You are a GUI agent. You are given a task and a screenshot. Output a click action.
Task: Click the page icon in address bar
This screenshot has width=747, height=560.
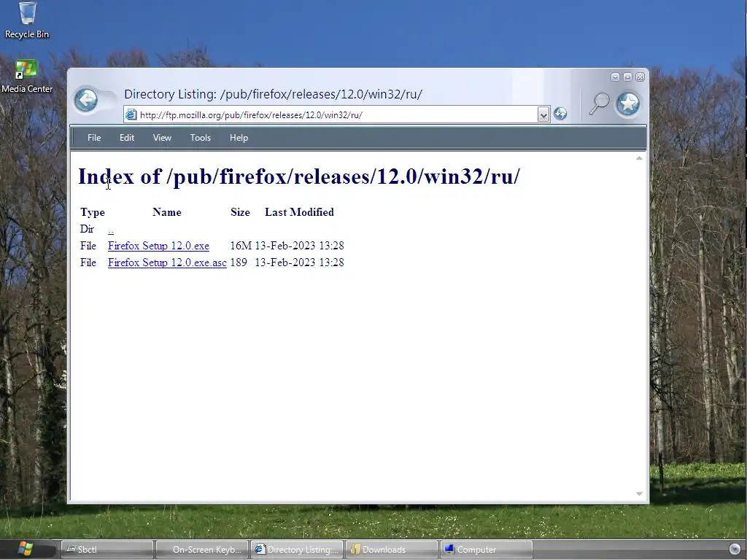[131, 114]
